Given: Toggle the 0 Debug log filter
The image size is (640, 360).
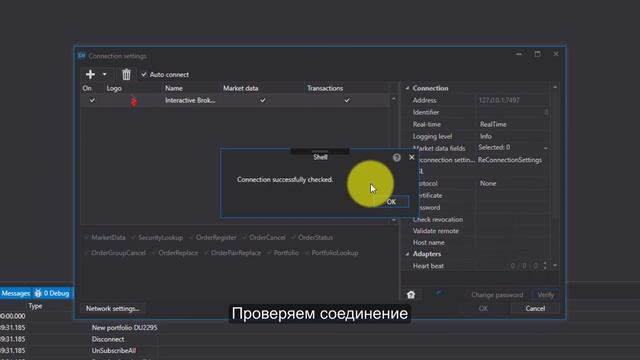Looking at the screenshot, I should pos(52,293).
